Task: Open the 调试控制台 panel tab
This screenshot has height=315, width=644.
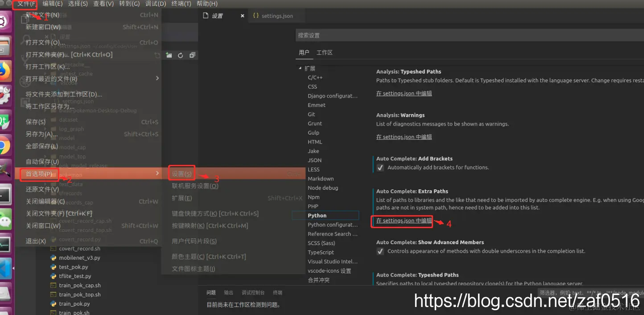Action: (x=253, y=293)
